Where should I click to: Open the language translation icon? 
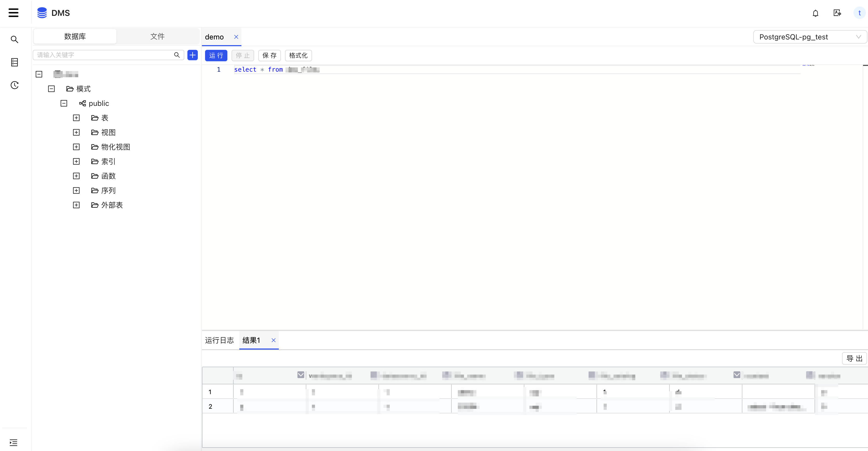(837, 13)
